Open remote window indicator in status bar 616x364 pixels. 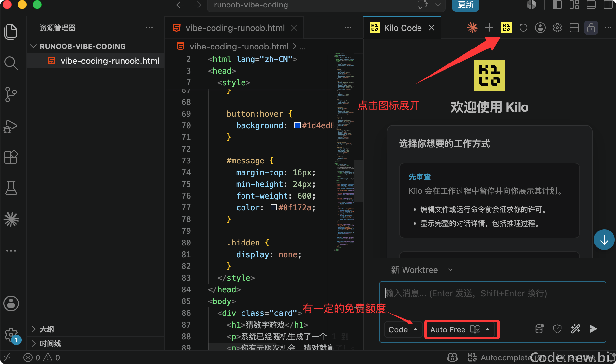[7, 357]
